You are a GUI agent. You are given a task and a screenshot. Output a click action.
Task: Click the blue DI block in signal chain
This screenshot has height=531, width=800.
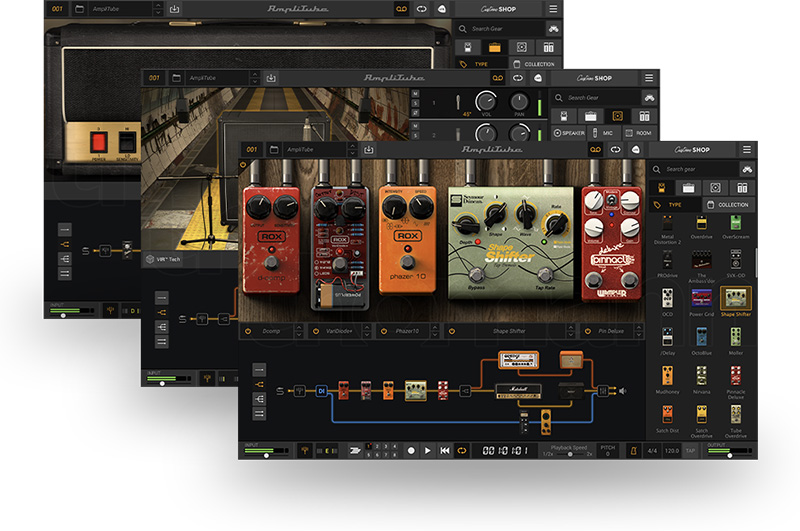(321, 391)
